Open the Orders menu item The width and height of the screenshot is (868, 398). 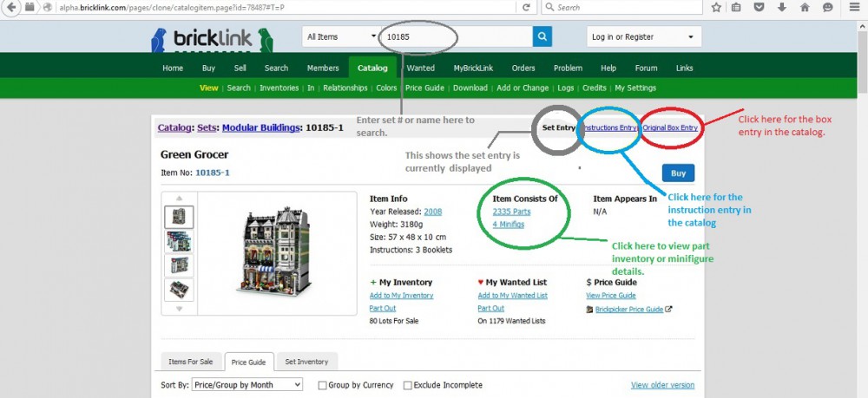[x=523, y=68]
